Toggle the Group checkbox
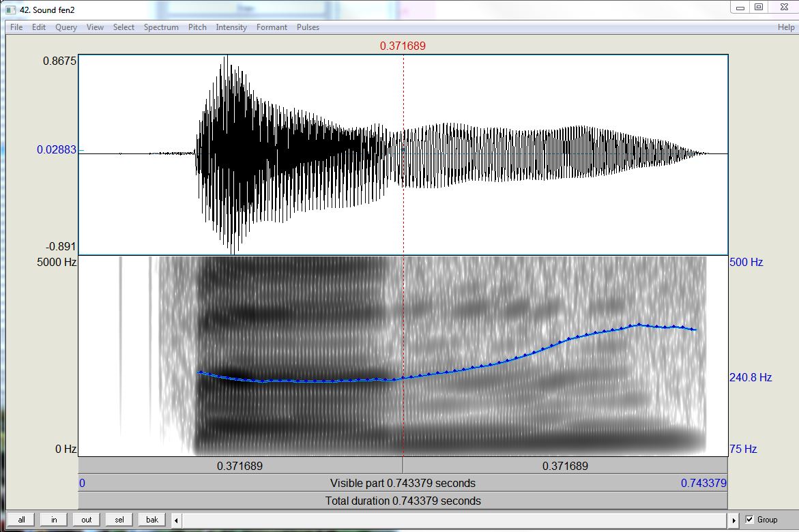799x532 pixels. point(750,520)
